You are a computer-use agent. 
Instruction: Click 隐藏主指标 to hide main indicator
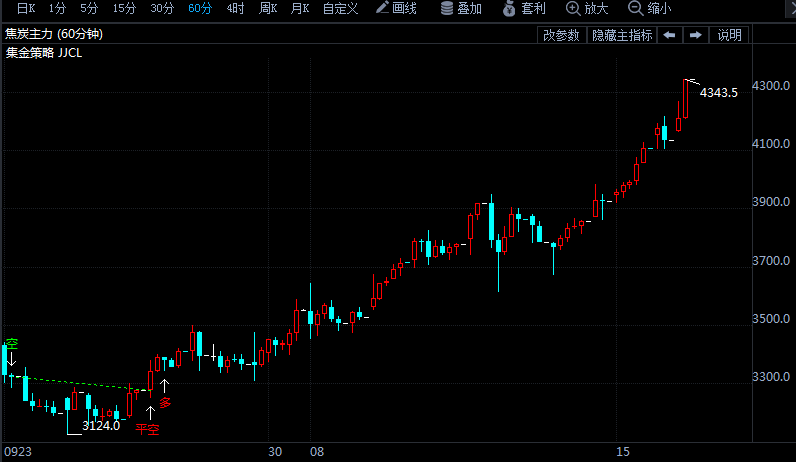[622, 35]
